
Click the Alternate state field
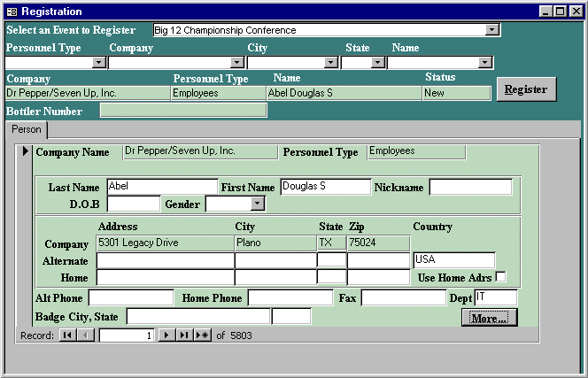click(x=331, y=259)
